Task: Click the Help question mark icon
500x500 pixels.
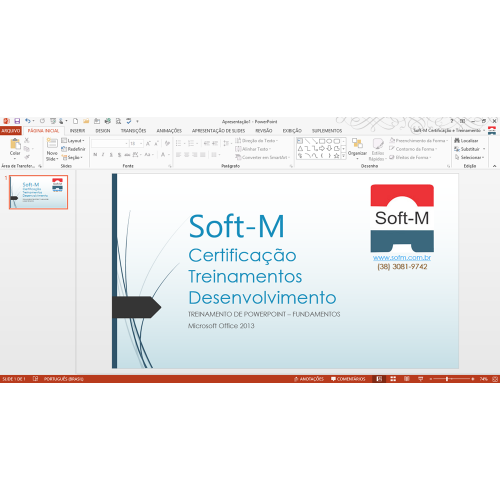Action: [x=452, y=121]
